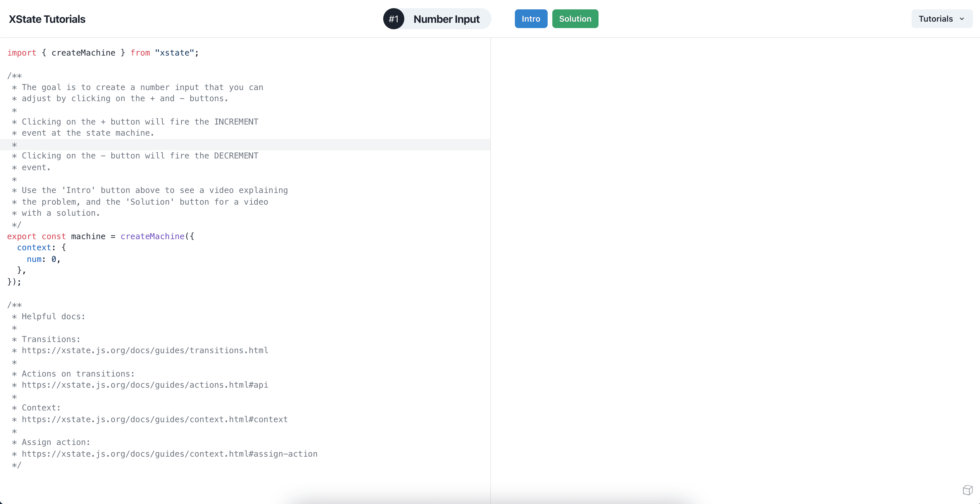The height and width of the screenshot is (504, 980).
Task: Click the 'context: {' code line
Action: 41,248
